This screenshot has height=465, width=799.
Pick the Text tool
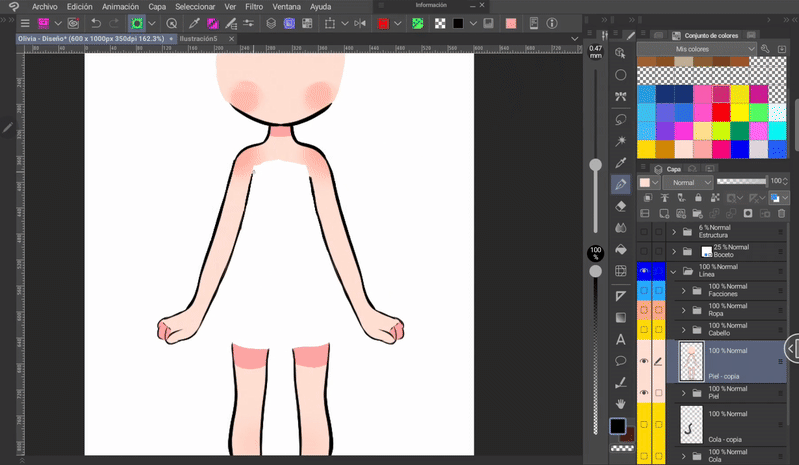tap(621, 339)
